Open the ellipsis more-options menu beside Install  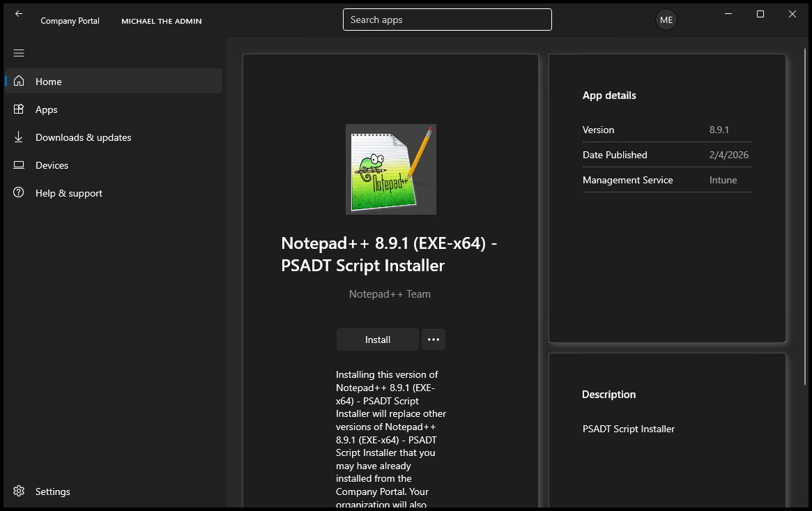click(434, 340)
